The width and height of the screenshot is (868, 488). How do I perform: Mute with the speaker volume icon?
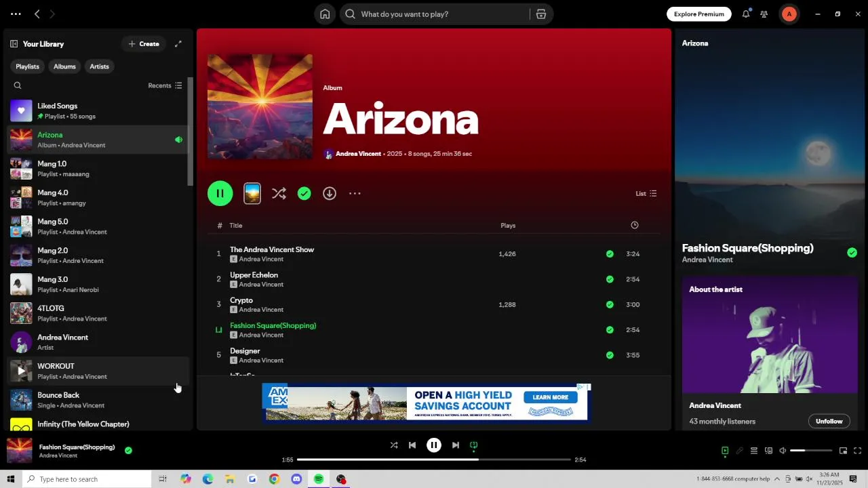783,451
